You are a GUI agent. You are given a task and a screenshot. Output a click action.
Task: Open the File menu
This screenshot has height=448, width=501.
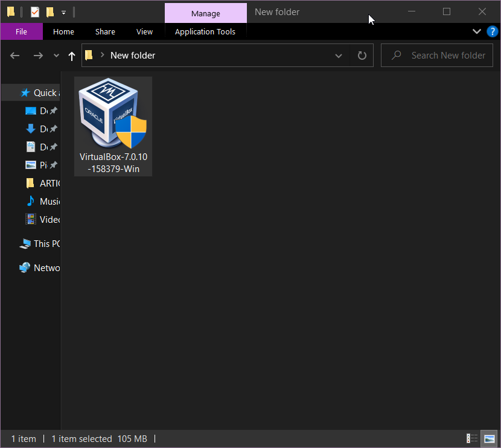pos(21,31)
